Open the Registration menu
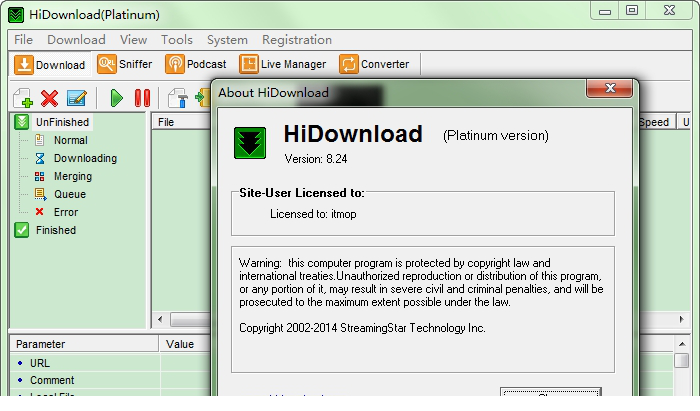This screenshot has height=411, width=700. tap(297, 40)
